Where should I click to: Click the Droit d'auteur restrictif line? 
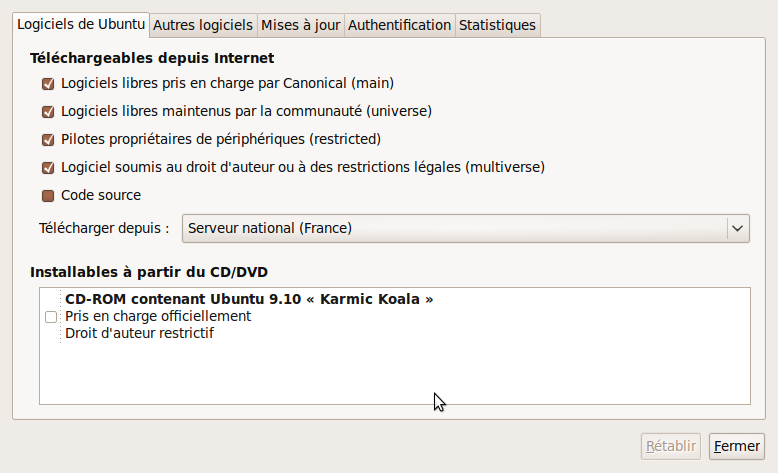pos(140,333)
